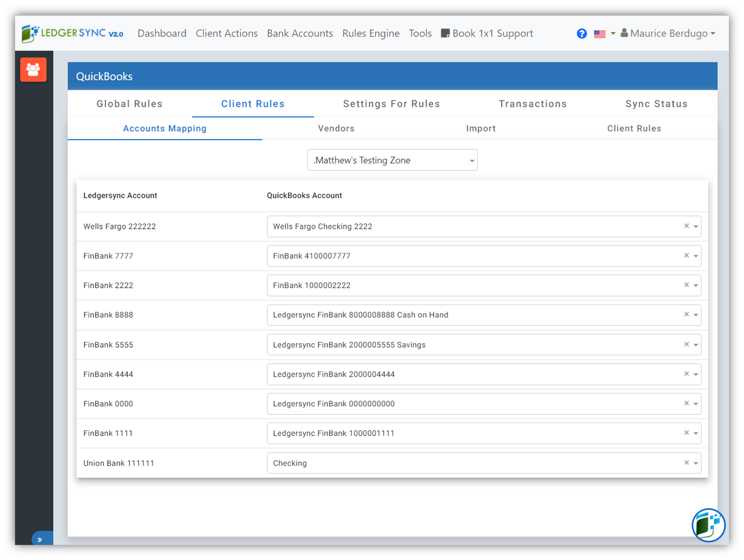
Task: Select the FinBank 5555 row label
Action: (108, 345)
